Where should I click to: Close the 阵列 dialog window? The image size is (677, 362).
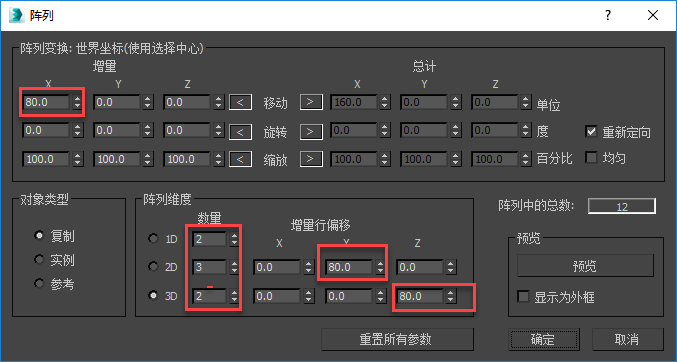pos(653,16)
